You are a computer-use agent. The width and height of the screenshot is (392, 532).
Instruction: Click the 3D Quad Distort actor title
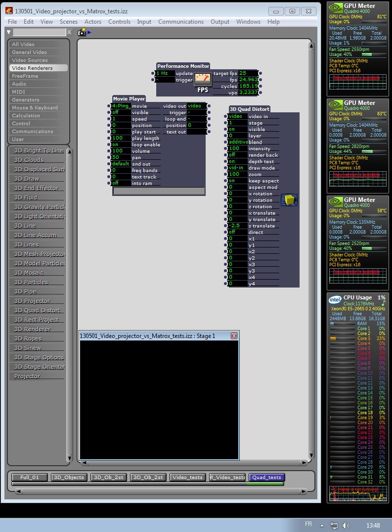click(x=249, y=109)
